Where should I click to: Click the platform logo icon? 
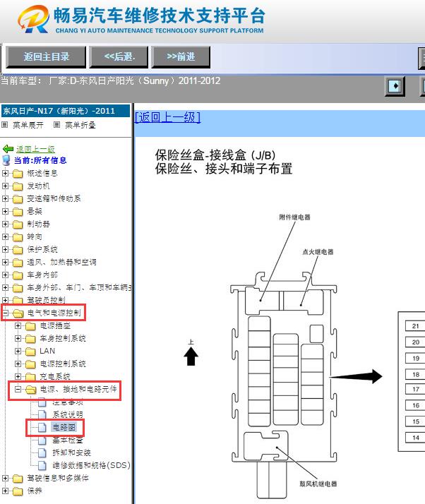point(34,18)
